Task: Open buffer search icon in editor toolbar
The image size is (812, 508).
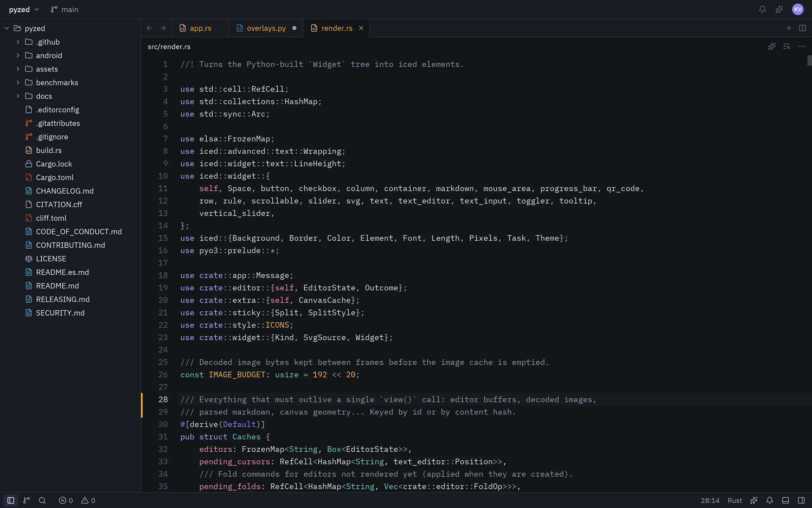Action: (x=787, y=46)
